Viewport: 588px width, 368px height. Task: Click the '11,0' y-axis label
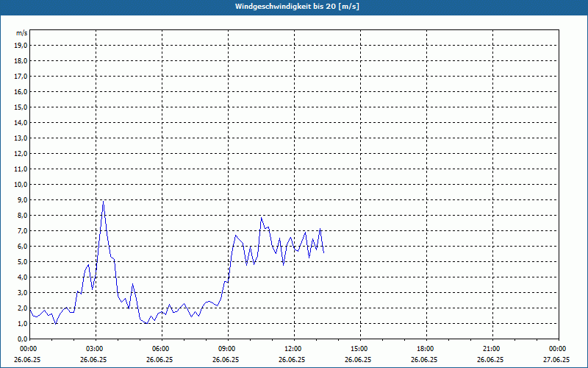[x=21, y=169]
